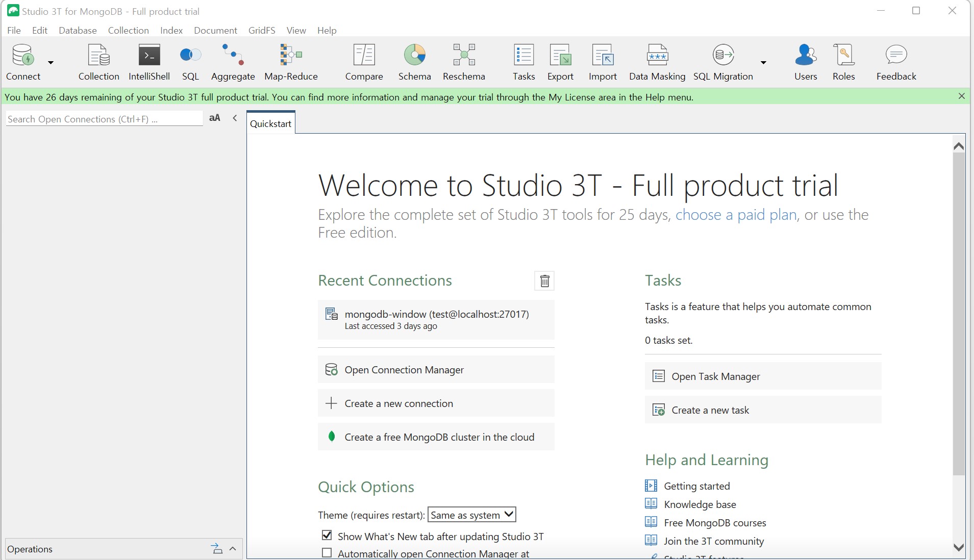Click the Import toolbar icon
This screenshot has height=560, width=974.
603,62
